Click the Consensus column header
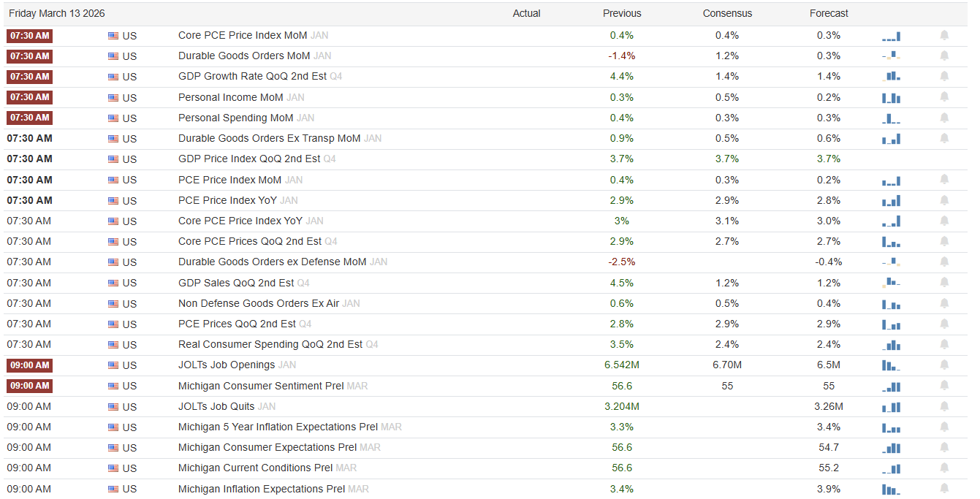The height and width of the screenshot is (499, 980). (727, 13)
